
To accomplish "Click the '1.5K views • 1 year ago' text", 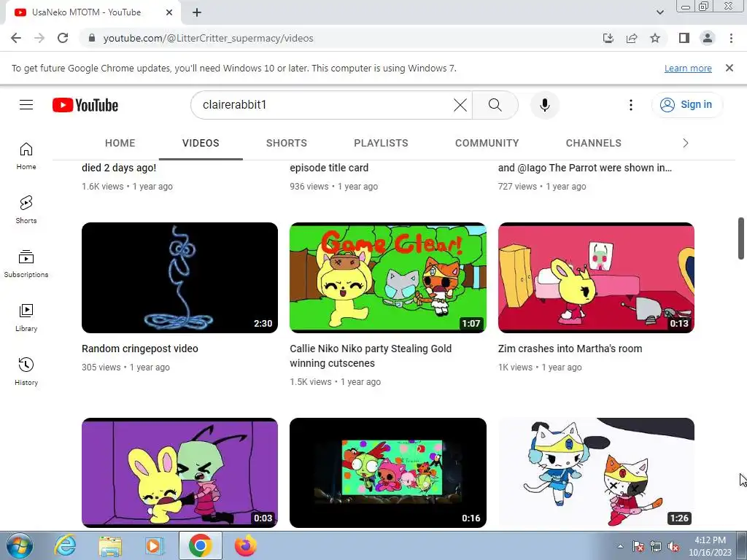I will pos(336,382).
